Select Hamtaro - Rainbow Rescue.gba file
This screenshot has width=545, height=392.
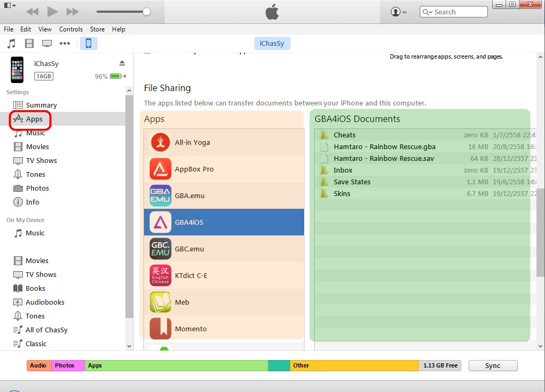(x=426, y=147)
